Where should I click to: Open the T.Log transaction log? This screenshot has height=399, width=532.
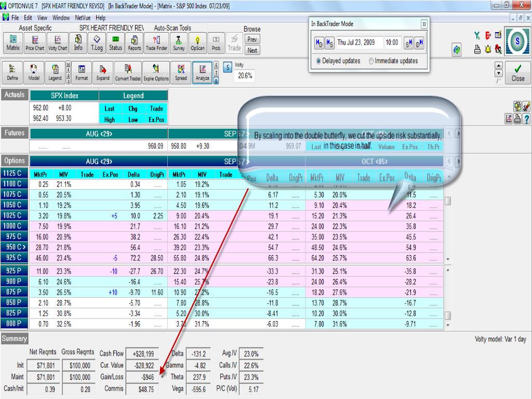(97, 43)
